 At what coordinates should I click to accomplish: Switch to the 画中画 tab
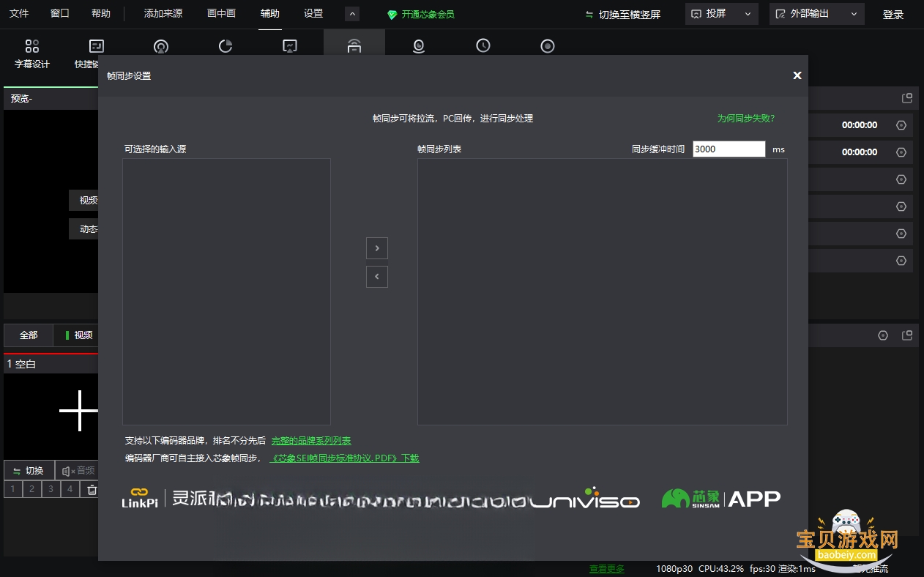pyautogui.click(x=222, y=13)
